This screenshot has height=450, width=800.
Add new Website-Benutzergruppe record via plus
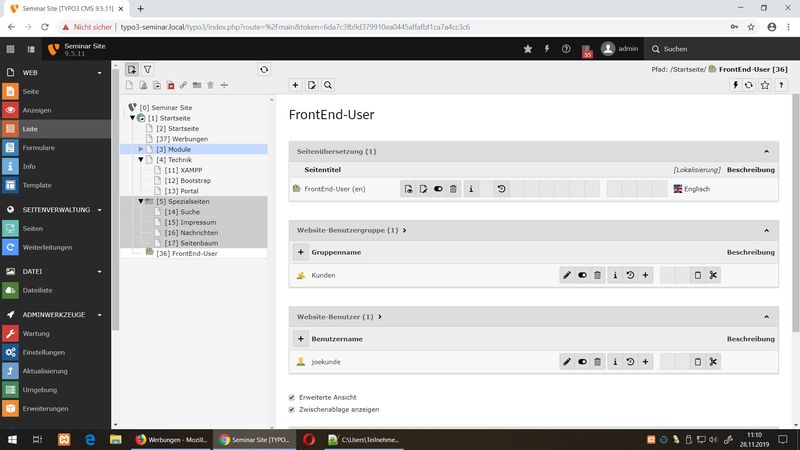[301, 252]
